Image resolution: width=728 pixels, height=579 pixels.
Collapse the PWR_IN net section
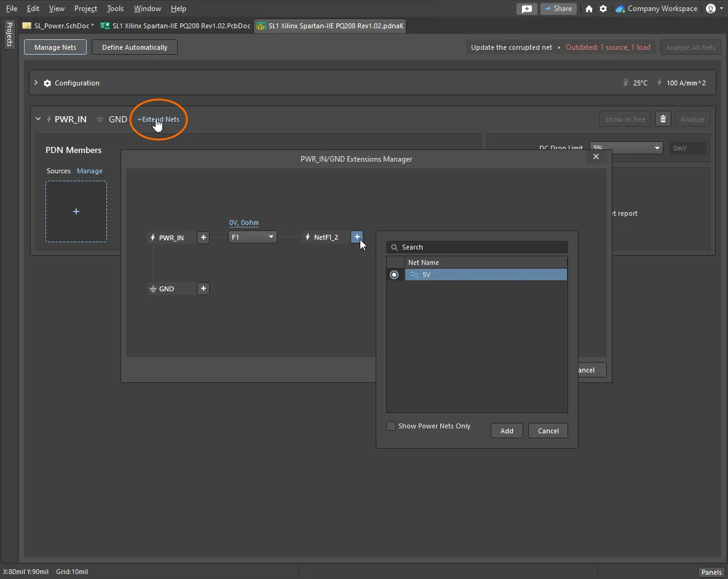click(x=38, y=119)
